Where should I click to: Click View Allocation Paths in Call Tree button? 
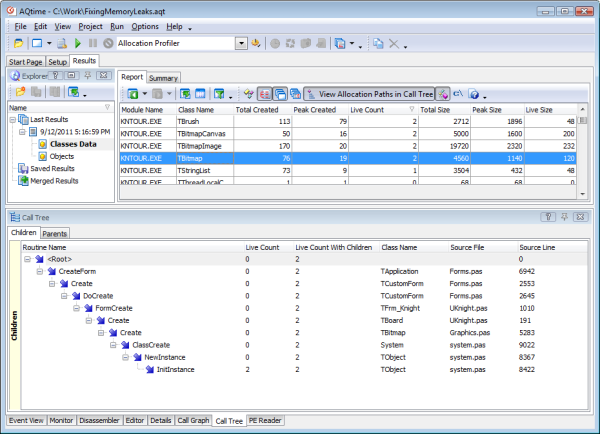369,94
